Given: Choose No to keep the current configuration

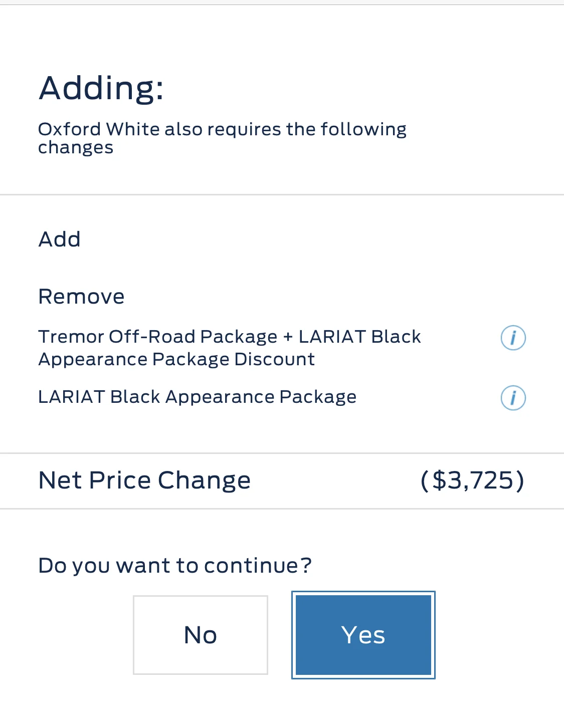Looking at the screenshot, I should click(201, 635).
